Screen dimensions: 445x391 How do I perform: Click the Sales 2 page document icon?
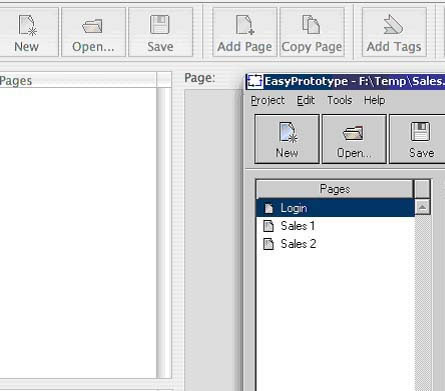(x=268, y=244)
